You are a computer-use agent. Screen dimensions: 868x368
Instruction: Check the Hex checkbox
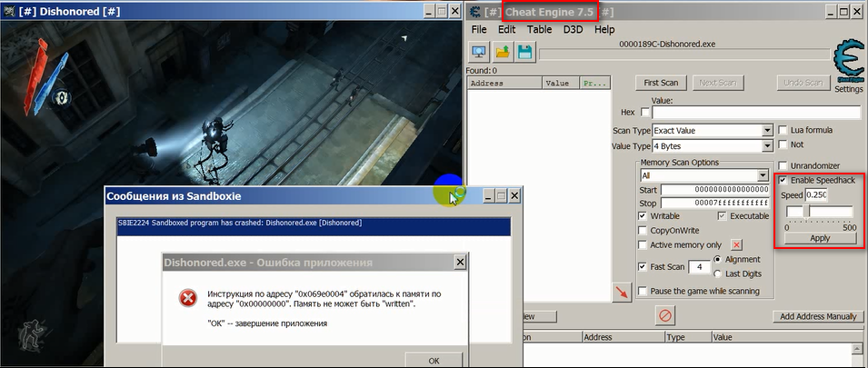(x=646, y=113)
